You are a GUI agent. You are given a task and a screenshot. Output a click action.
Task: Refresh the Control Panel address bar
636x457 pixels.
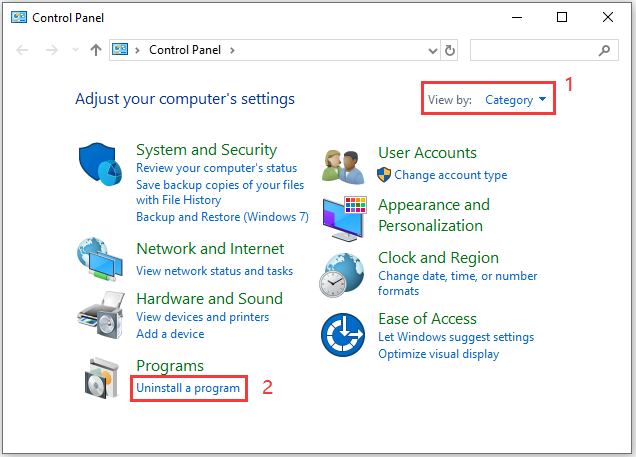coord(449,50)
